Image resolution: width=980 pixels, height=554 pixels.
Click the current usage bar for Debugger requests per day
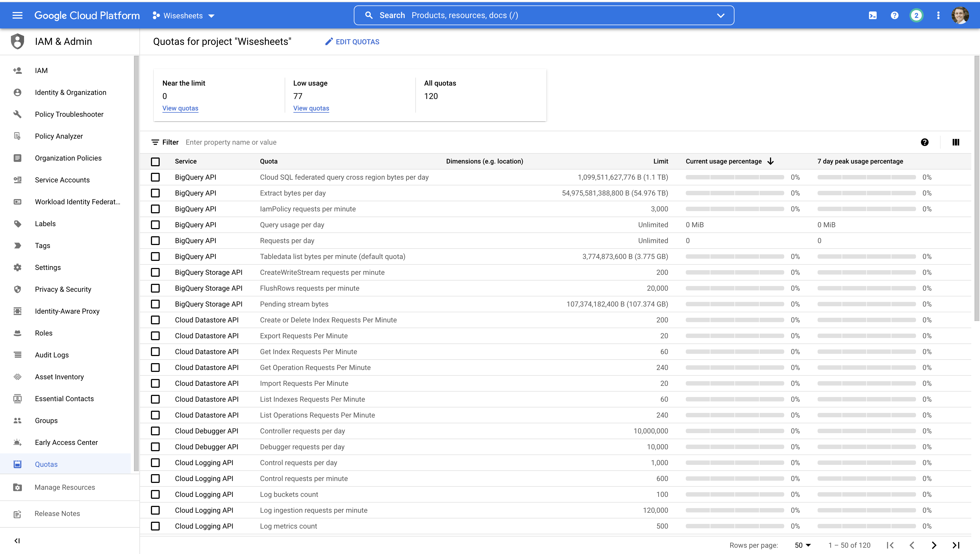[x=735, y=447]
